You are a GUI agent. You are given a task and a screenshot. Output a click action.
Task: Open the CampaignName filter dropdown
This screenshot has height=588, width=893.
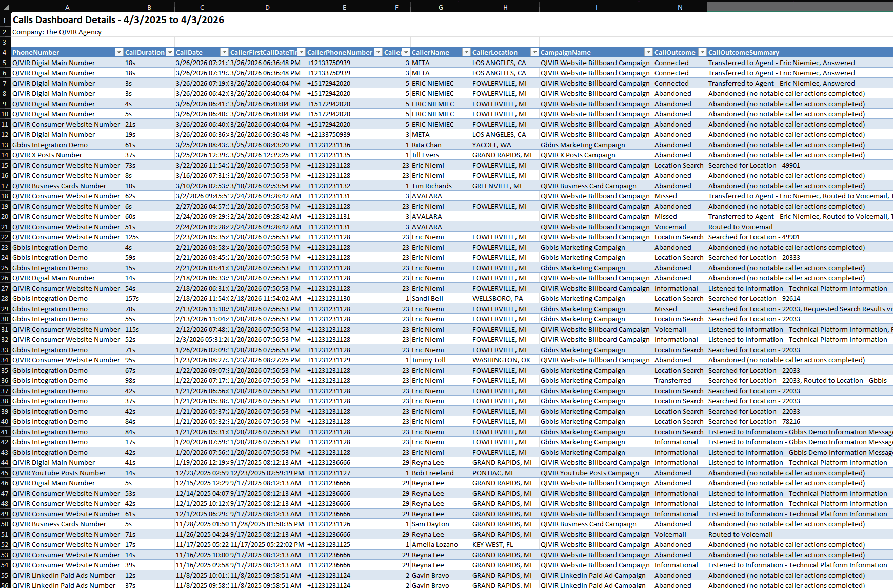[648, 52]
